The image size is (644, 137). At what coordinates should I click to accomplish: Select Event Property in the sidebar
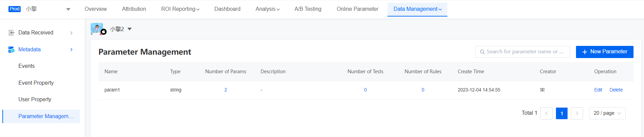pos(36,83)
